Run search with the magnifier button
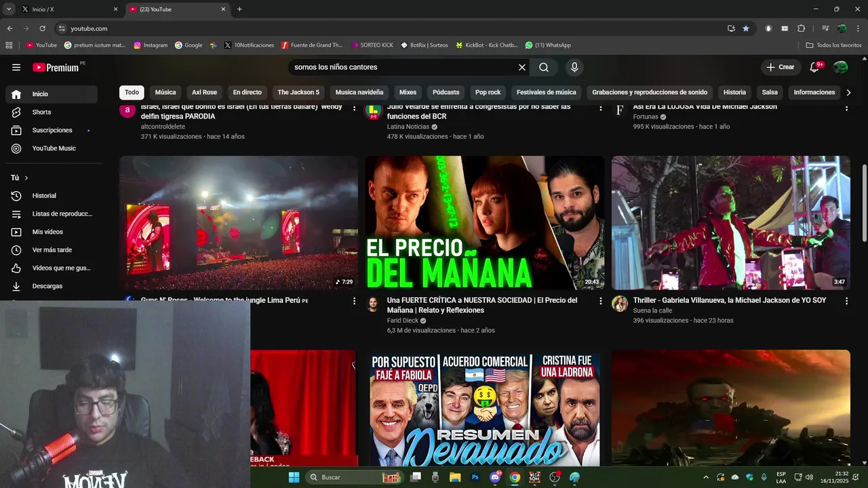Screen dimensions: 868x488 (x=544, y=67)
